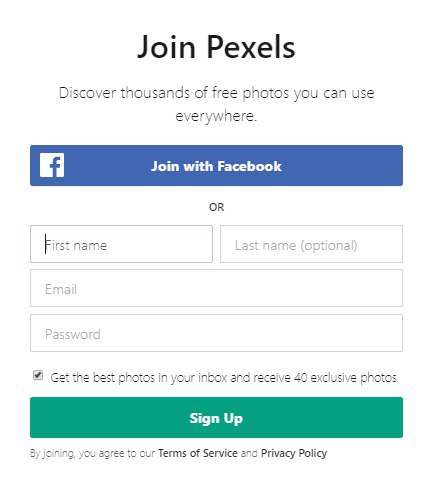
Task: Click into the Email field
Action: pos(216,288)
